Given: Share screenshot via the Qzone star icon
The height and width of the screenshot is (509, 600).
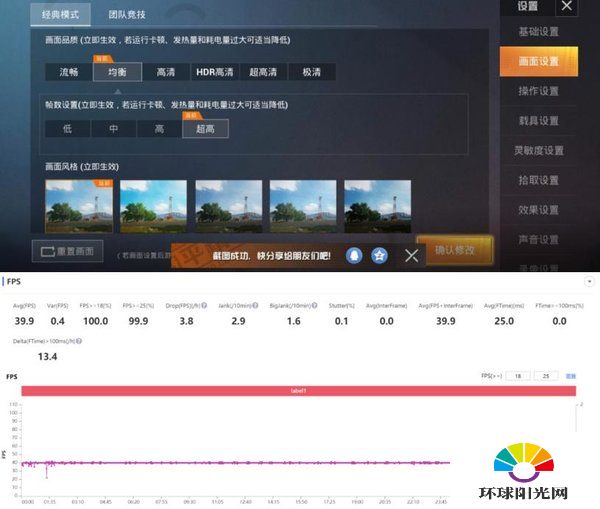Looking at the screenshot, I should [379, 255].
